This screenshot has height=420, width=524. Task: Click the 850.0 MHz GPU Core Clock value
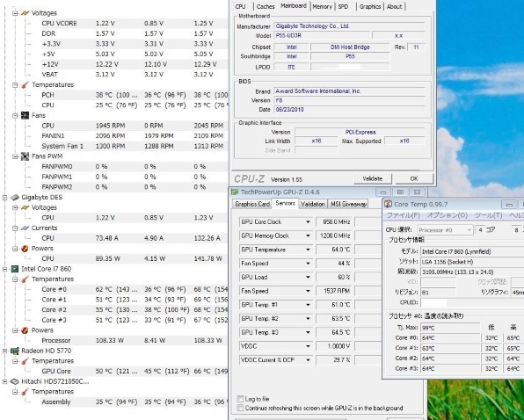334,222
